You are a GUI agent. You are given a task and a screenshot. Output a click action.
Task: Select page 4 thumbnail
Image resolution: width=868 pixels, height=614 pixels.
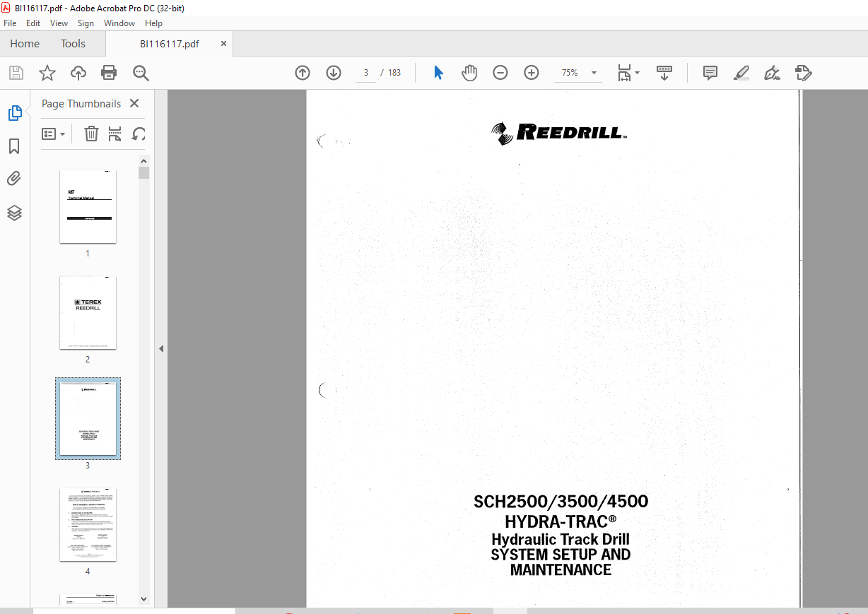click(88, 524)
